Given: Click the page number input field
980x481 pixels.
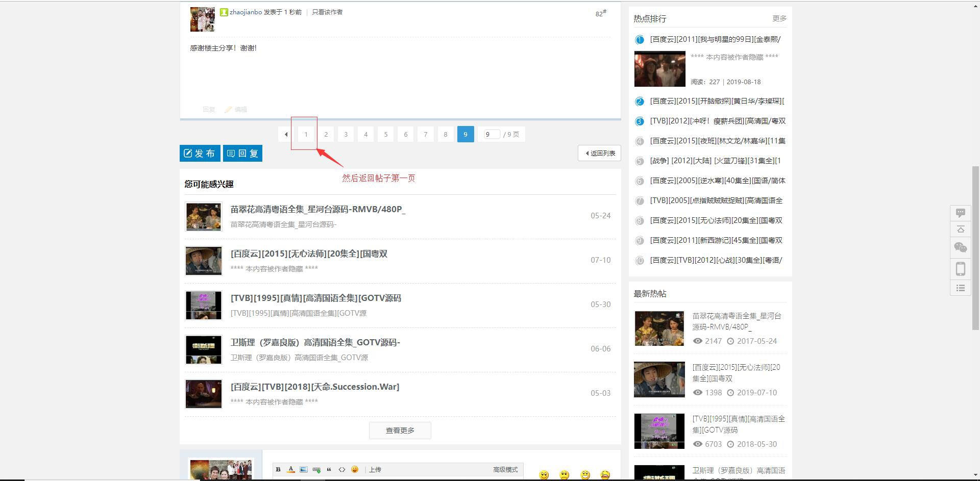Looking at the screenshot, I should tap(492, 134).
